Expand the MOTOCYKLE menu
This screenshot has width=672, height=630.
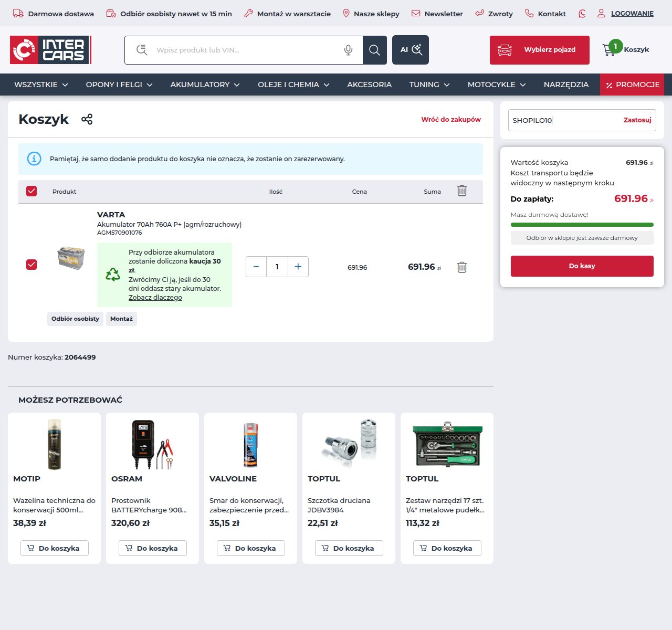tap(497, 85)
